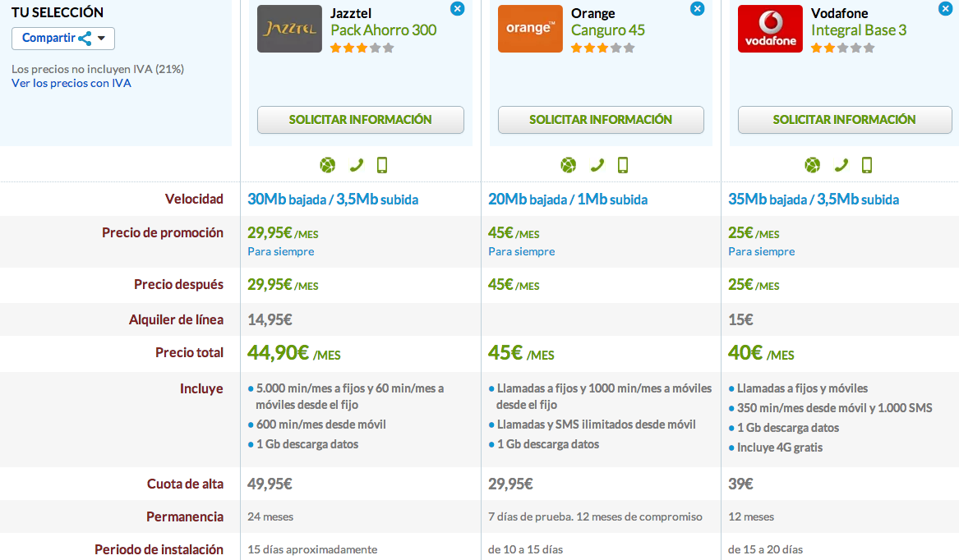Click de 15 a 20 días text
The width and height of the screenshot is (959, 560).
coord(765,549)
